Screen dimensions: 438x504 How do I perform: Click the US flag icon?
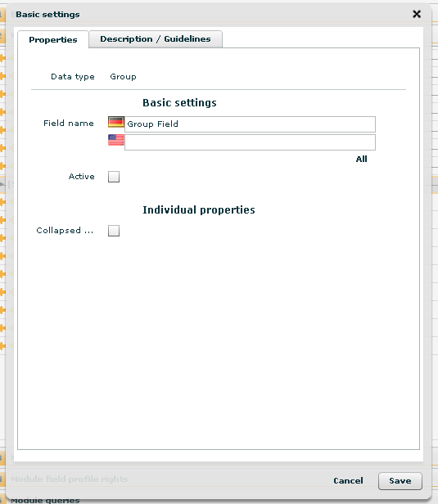tap(116, 140)
